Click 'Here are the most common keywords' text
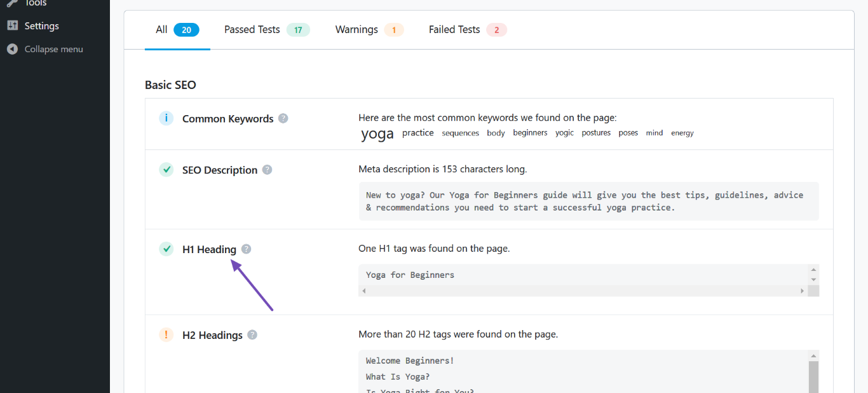 (x=487, y=118)
